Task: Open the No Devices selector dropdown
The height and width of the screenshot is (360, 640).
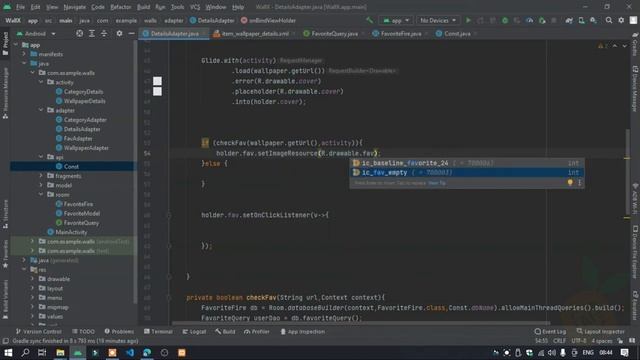Action: coord(438,20)
